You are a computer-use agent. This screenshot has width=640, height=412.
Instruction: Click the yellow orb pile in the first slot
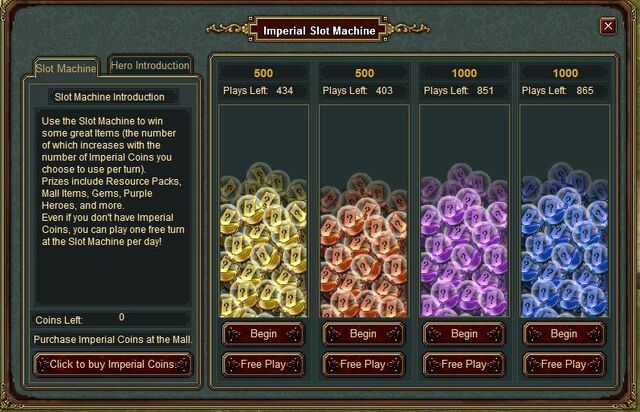(264, 240)
